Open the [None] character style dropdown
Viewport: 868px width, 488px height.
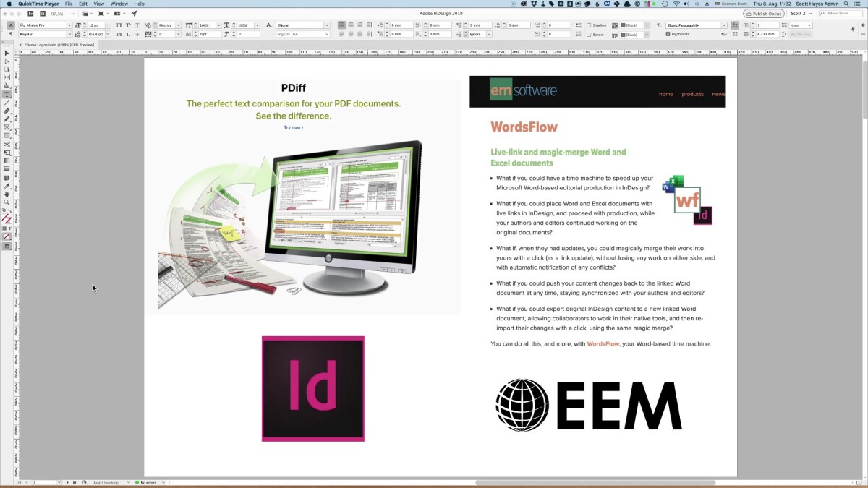coord(327,25)
